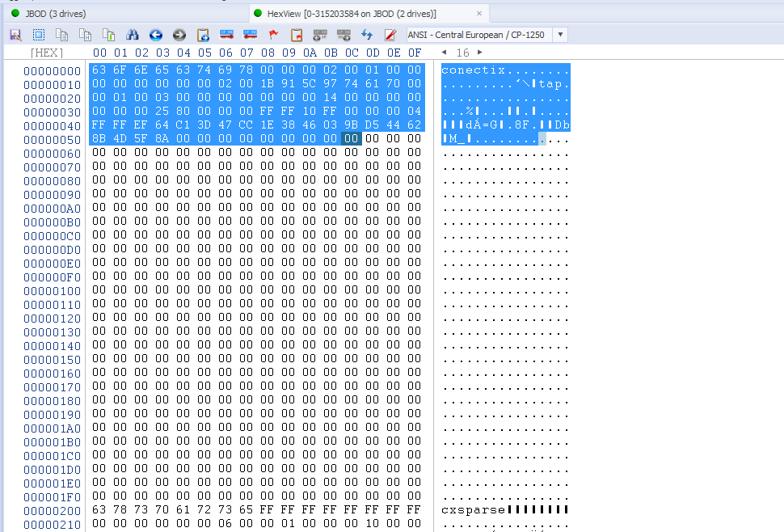The image size is (784, 532).
Task: Click byte 8B in row 00000050
Action: tap(99, 138)
